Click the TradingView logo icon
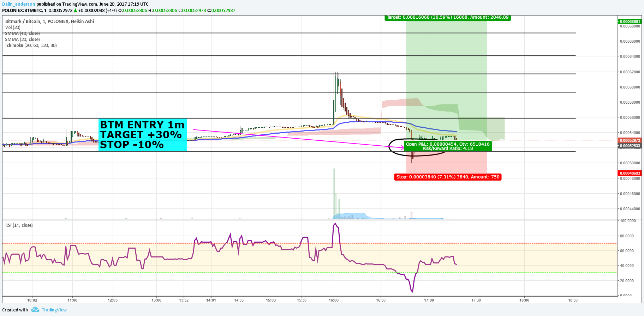 pos(35,310)
